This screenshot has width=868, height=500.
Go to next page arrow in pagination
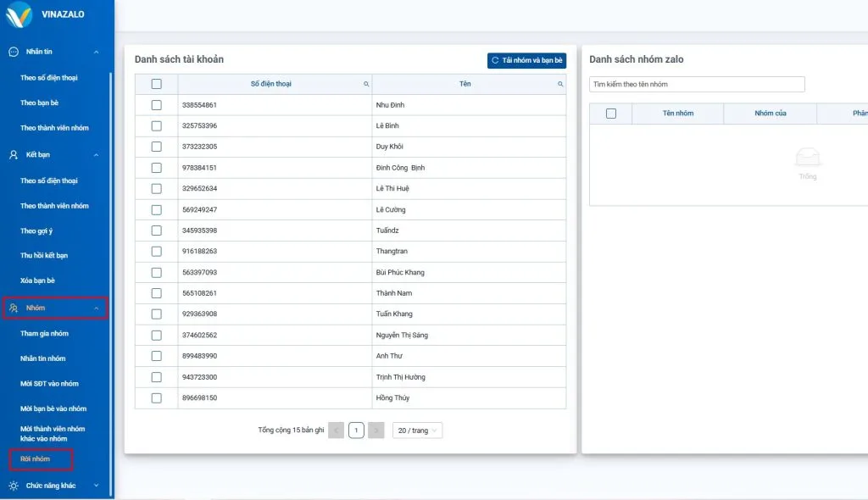(376, 431)
